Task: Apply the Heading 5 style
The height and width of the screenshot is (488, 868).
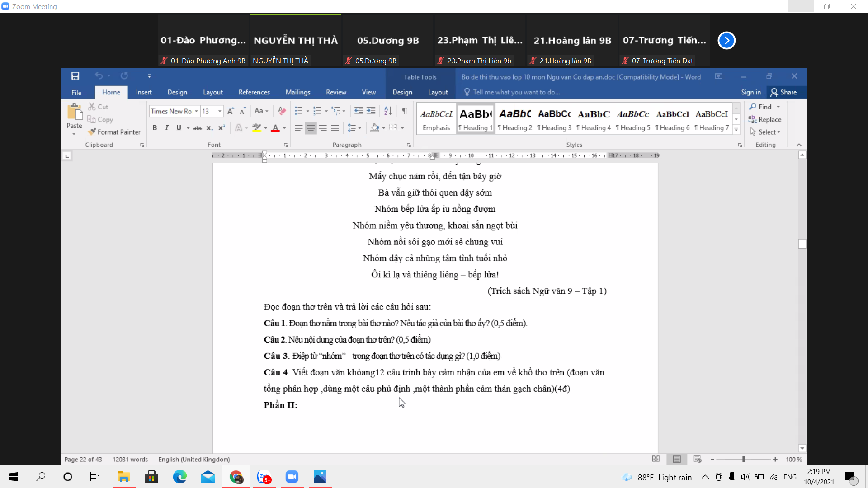Action: (633, 120)
